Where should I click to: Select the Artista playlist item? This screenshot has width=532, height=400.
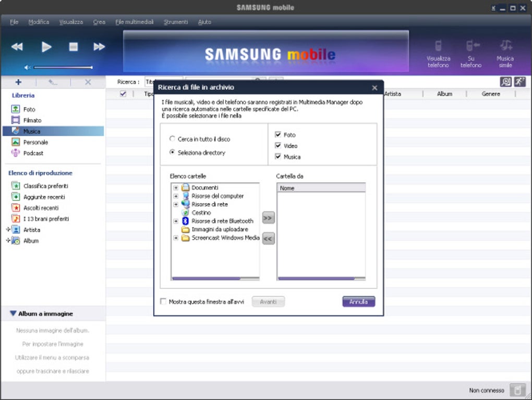pos(31,230)
